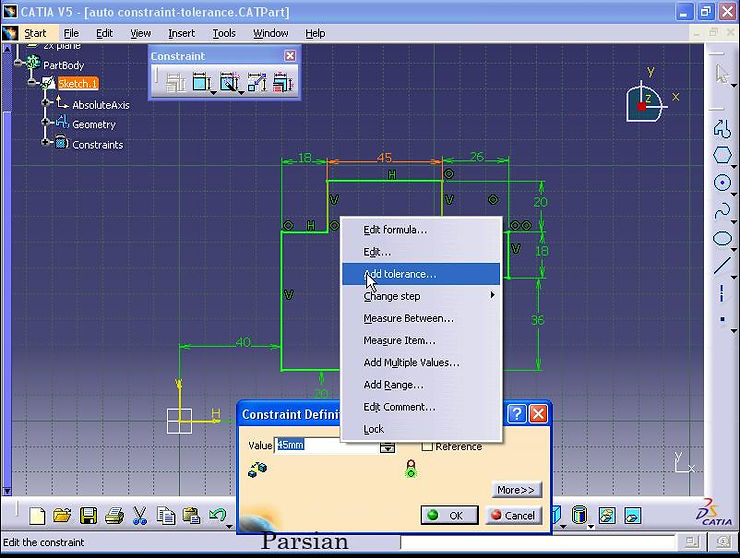Click the Value input field showing 45mm
This screenshot has width=740, height=558.
[x=326, y=445]
